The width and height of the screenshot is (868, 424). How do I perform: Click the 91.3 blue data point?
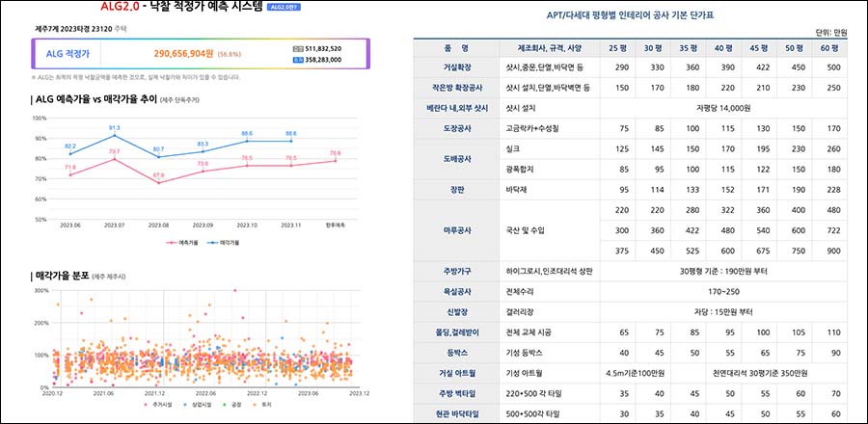[115, 136]
